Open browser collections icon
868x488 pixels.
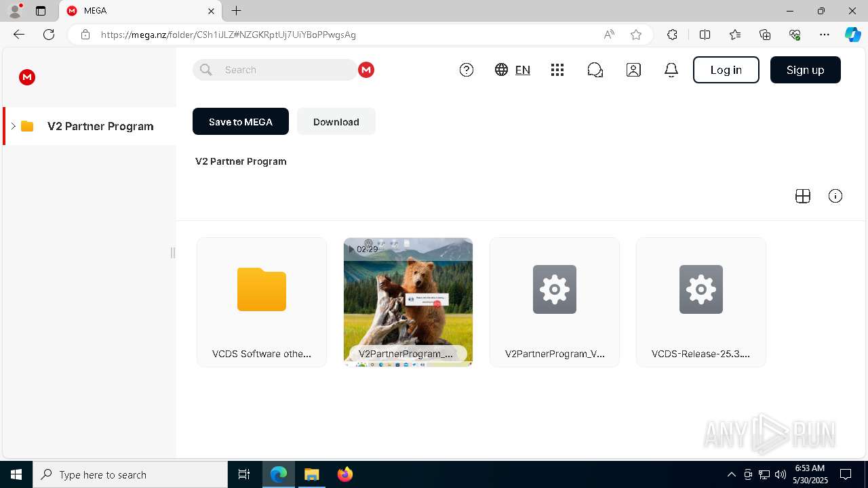coord(765,35)
